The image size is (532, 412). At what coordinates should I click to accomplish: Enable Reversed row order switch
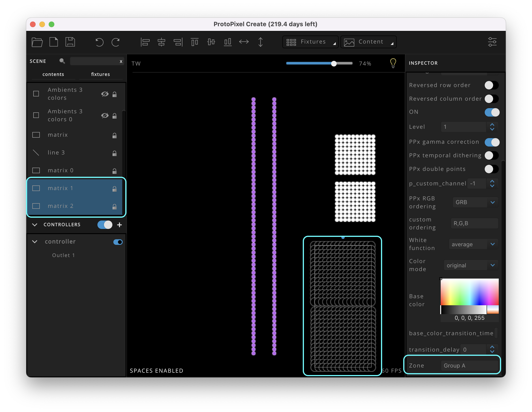click(491, 85)
